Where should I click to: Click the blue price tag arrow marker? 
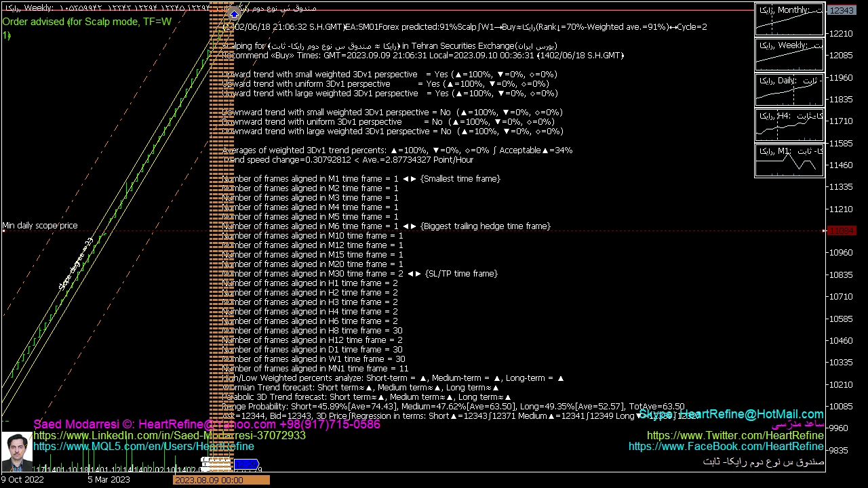pyautogui.click(x=246, y=464)
